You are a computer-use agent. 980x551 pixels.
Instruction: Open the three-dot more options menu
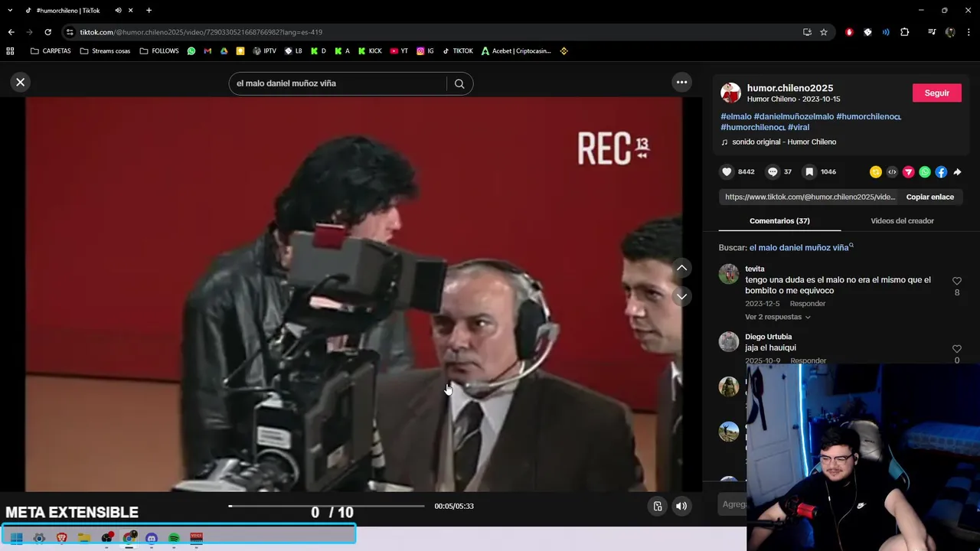coord(681,82)
